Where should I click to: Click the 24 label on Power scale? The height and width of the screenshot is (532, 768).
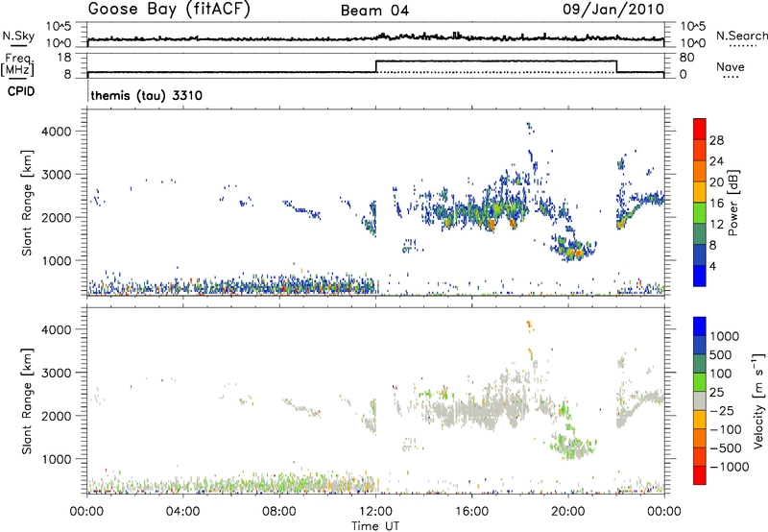(x=716, y=161)
